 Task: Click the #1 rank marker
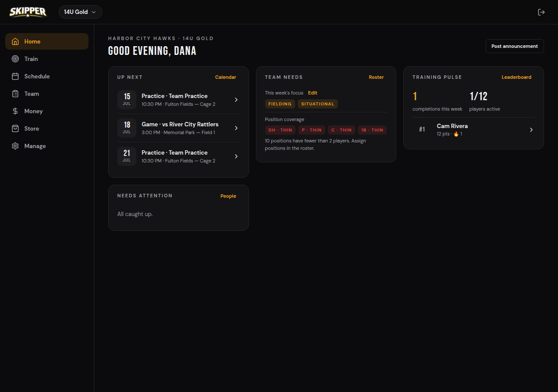tap(422, 129)
